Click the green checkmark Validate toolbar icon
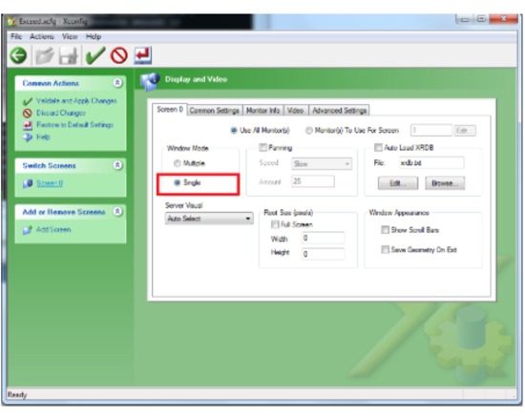525x420 pixels. pyautogui.click(x=95, y=55)
